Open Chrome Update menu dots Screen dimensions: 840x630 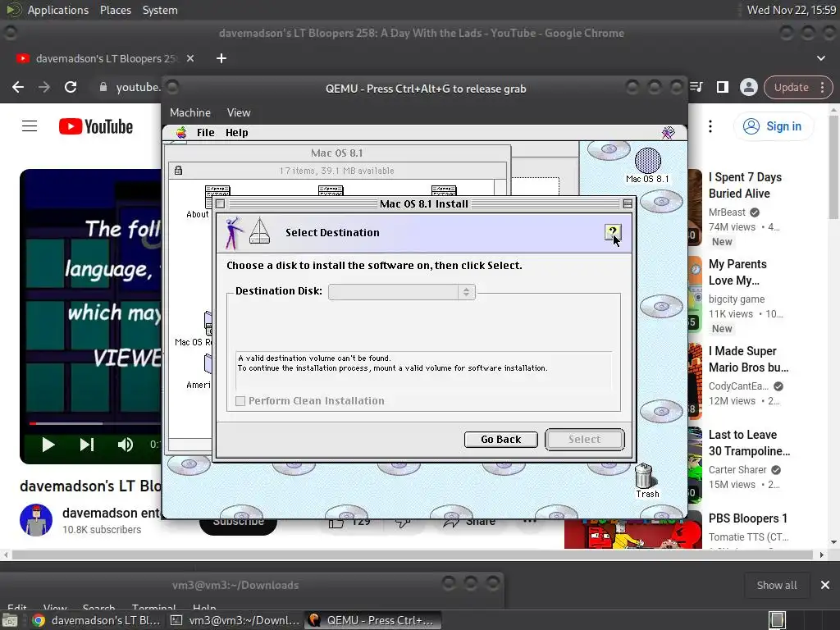[822, 87]
